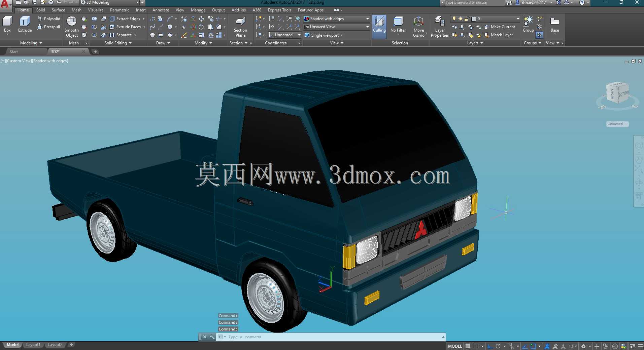Image resolution: width=644 pixels, height=350 pixels.
Task: Click the rhharyadi.517 account sign-in button
Action: click(x=534, y=2)
